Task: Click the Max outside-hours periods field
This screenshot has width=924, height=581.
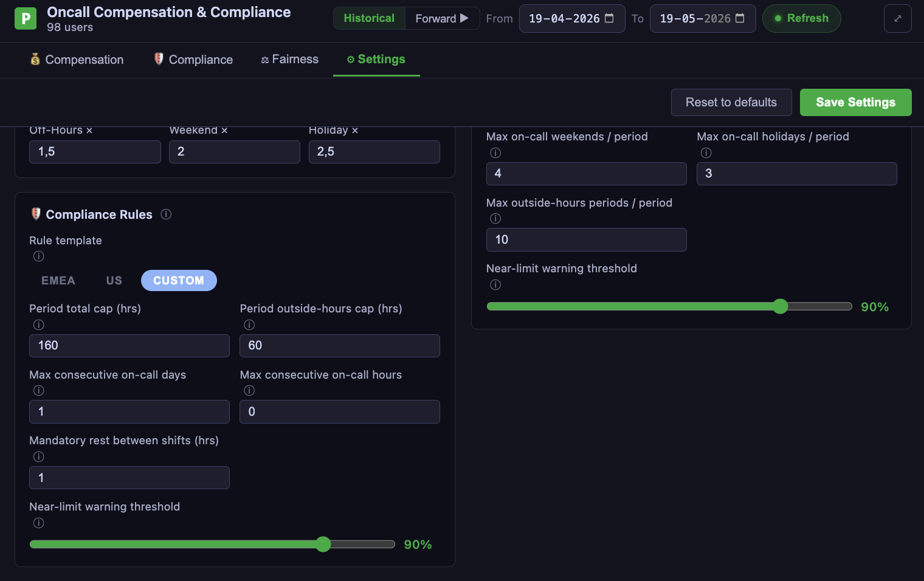Action: pyautogui.click(x=587, y=239)
